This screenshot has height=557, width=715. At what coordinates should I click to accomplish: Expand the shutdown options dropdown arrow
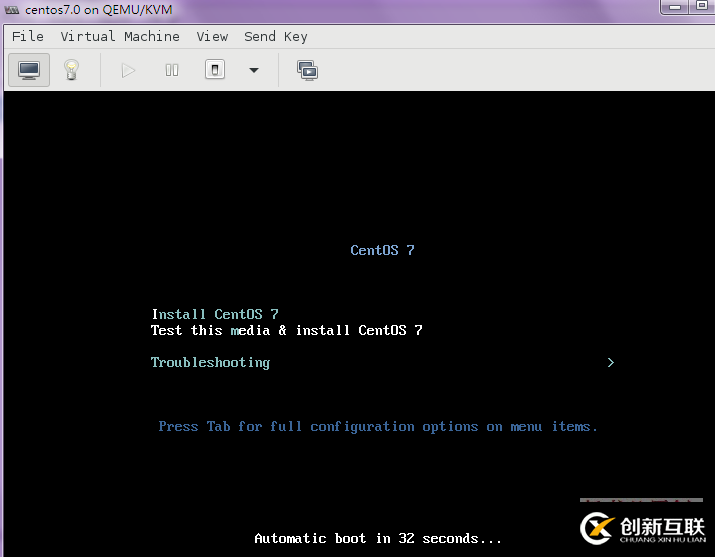point(254,70)
